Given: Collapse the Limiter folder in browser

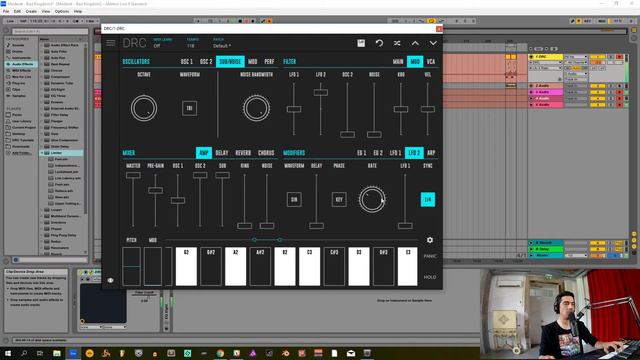Looking at the screenshot, I should [42, 153].
